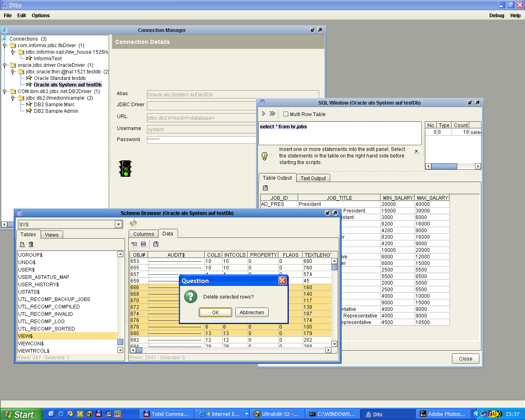Click the trash icon under Tables tab
This screenshot has height=420, width=525.
click(x=31, y=244)
